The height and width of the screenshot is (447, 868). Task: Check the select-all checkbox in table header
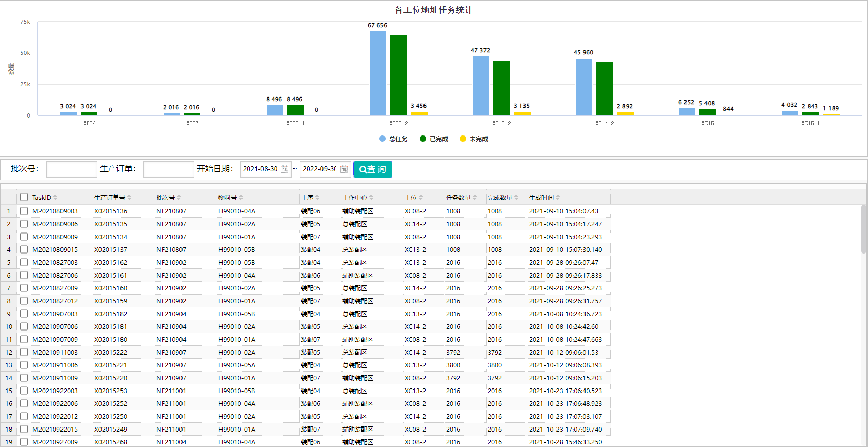tap(24, 197)
